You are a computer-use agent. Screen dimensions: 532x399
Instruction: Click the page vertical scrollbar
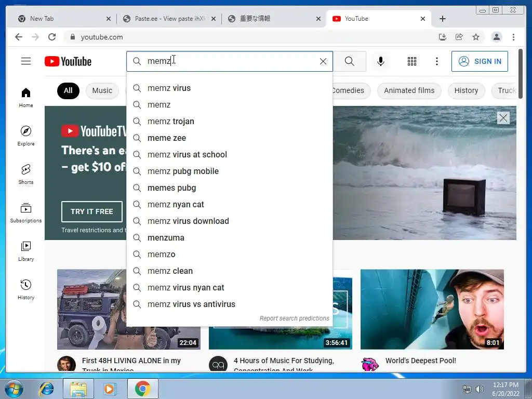(521, 74)
